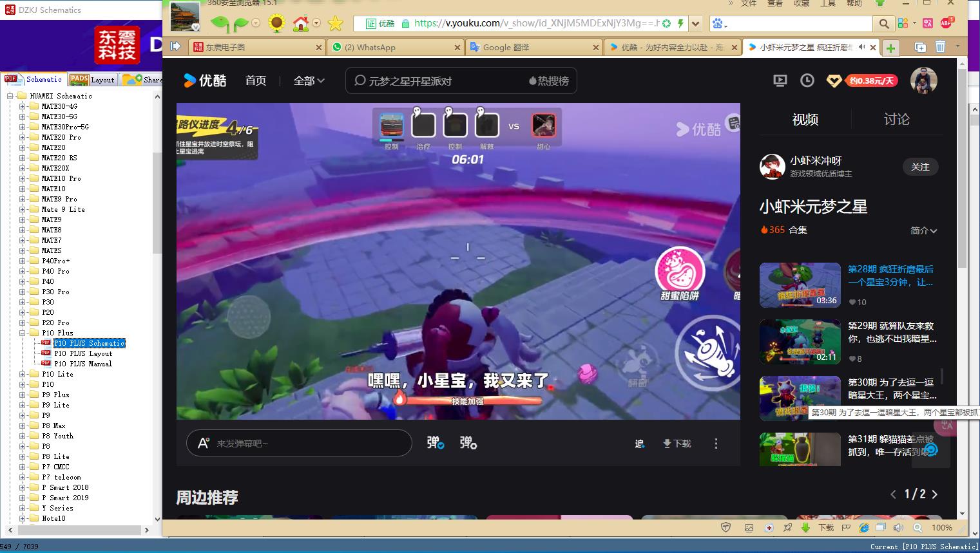Viewport: 980px width, 553px height.
Task: Open Youku watch history clock icon
Action: point(807,80)
